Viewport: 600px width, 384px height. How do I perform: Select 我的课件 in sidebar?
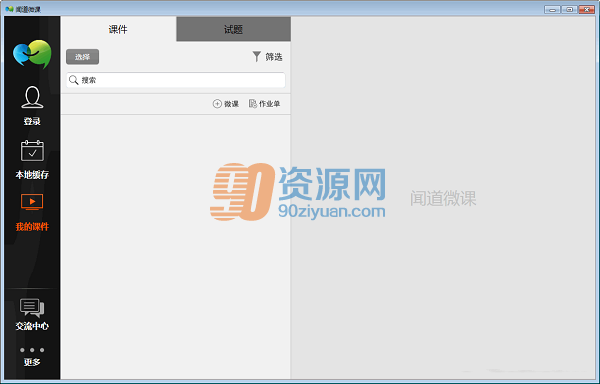(x=32, y=212)
